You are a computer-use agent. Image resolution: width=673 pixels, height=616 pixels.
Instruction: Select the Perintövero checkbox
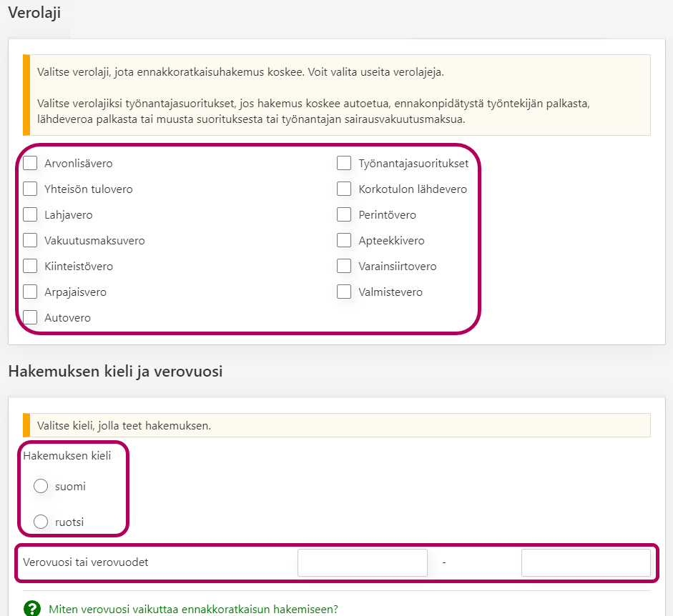click(344, 215)
